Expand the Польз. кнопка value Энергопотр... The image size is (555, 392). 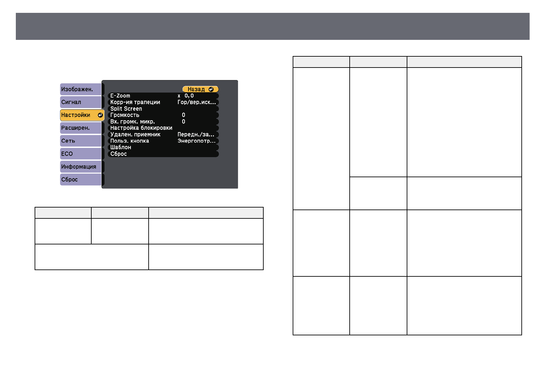click(x=196, y=141)
